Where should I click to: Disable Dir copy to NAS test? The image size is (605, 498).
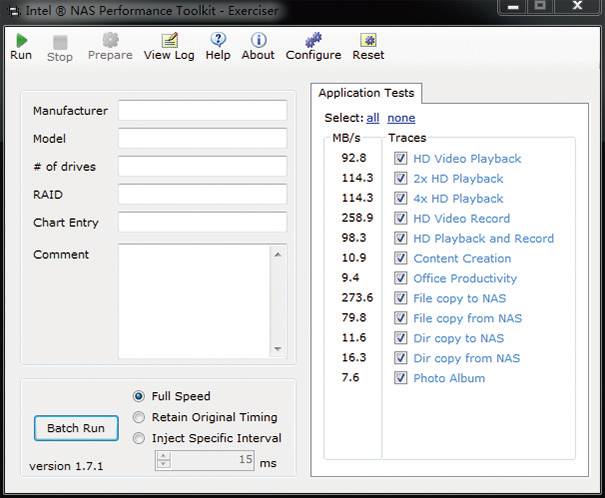click(x=400, y=338)
